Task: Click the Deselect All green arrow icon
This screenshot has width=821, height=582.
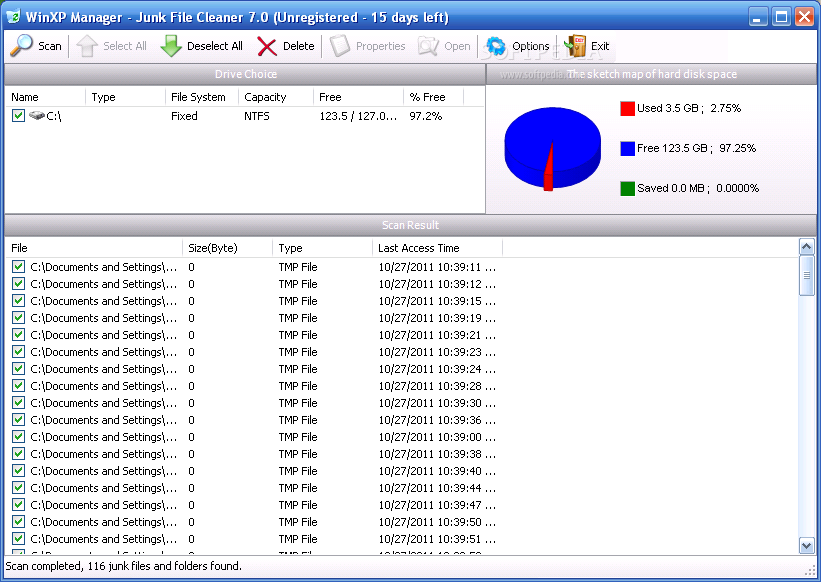Action: tap(171, 46)
